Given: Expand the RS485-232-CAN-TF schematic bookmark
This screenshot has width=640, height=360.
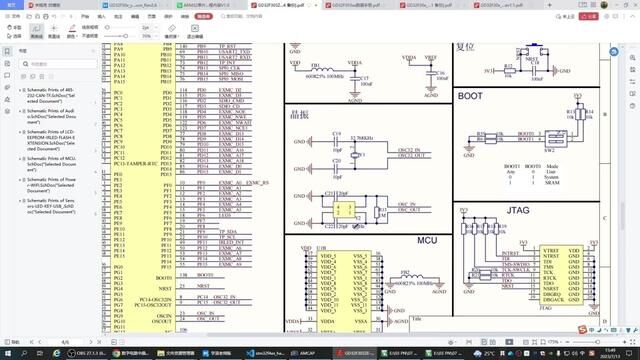Looking at the screenshot, I should coord(20,90).
